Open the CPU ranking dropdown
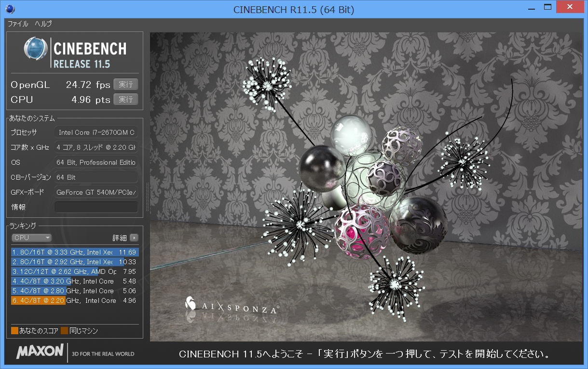 click(x=31, y=238)
